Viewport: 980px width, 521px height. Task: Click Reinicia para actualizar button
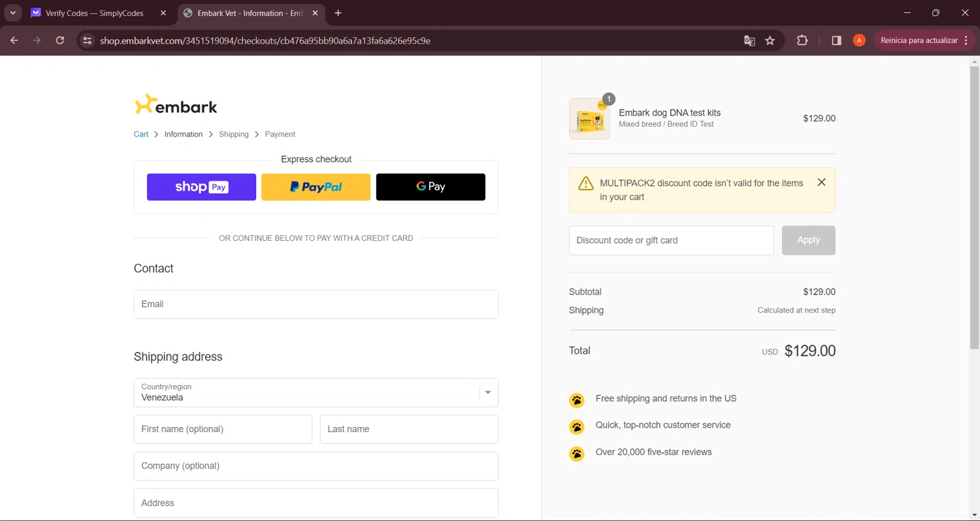(924, 40)
